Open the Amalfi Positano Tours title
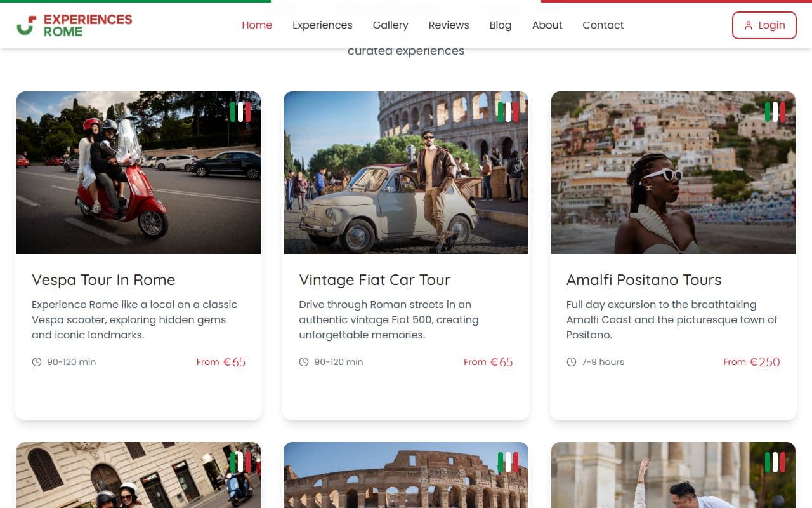This screenshot has width=812, height=508. click(x=644, y=280)
